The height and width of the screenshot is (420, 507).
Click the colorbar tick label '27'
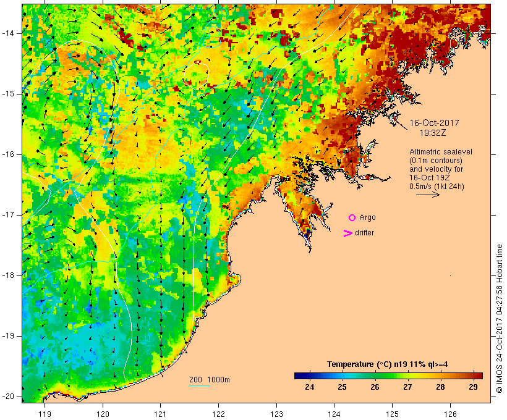pos(407,387)
